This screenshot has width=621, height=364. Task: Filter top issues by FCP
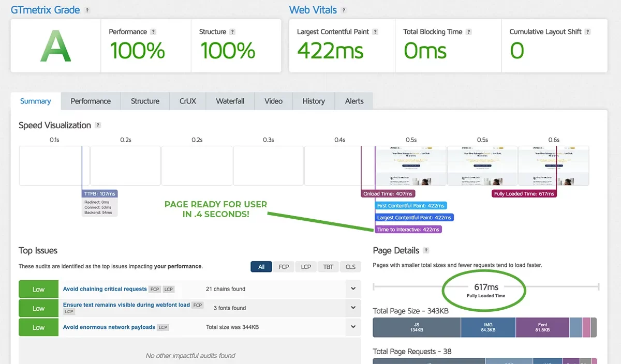coord(284,267)
